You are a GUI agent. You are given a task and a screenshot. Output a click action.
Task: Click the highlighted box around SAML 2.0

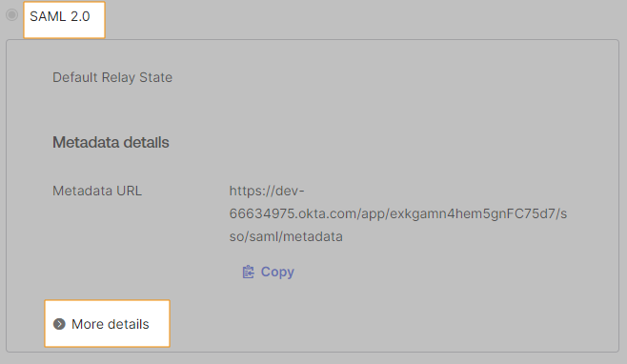click(x=65, y=20)
